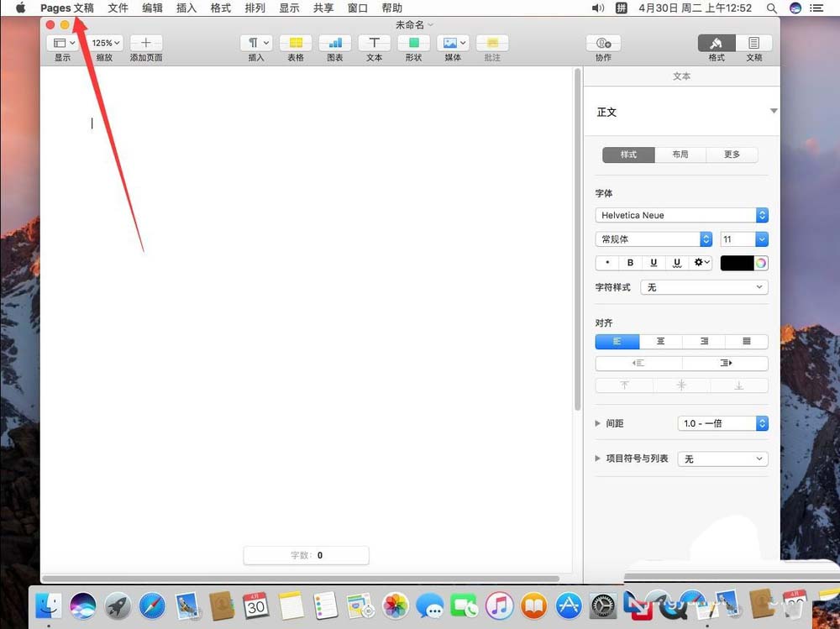Click the document vertical scrollbar
The height and width of the screenshot is (629, 840).
point(578,239)
